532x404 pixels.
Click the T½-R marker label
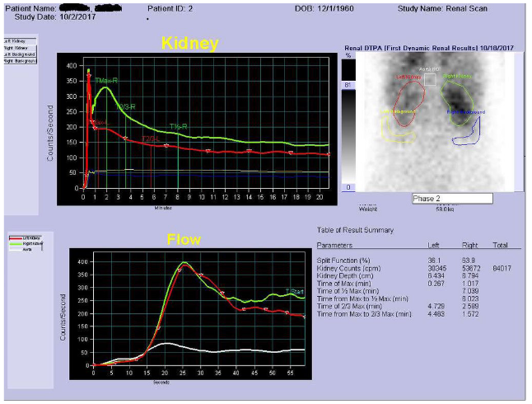[x=178, y=126]
